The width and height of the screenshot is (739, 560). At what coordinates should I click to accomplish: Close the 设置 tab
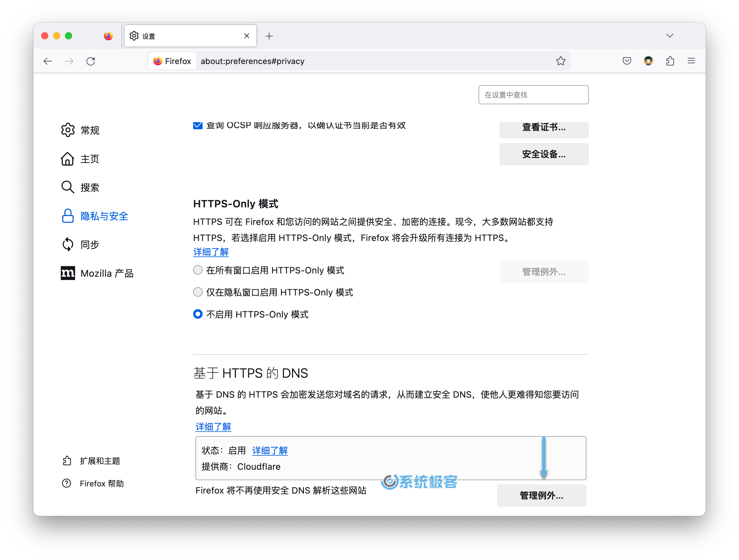point(246,36)
